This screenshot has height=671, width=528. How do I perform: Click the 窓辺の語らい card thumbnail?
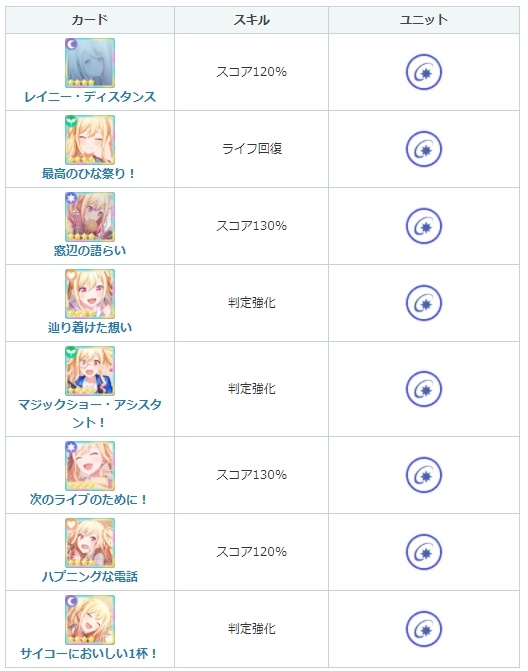[x=90, y=217]
